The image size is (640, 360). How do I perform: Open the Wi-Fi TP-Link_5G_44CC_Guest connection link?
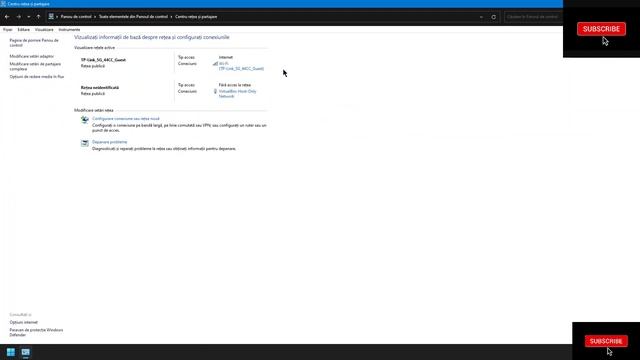(241, 66)
